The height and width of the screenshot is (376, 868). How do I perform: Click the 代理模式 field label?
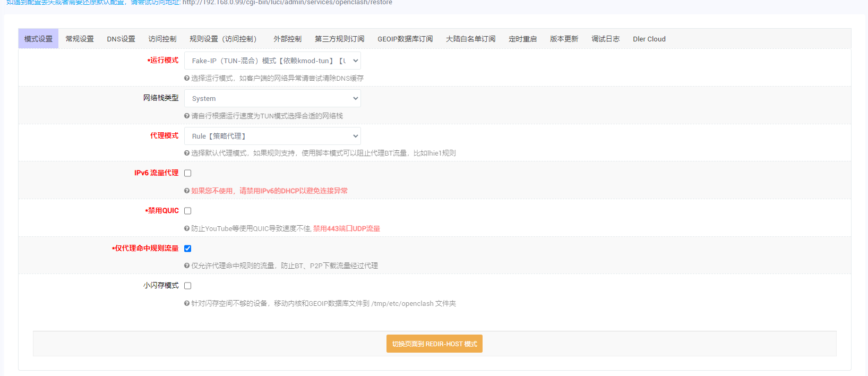coord(164,136)
